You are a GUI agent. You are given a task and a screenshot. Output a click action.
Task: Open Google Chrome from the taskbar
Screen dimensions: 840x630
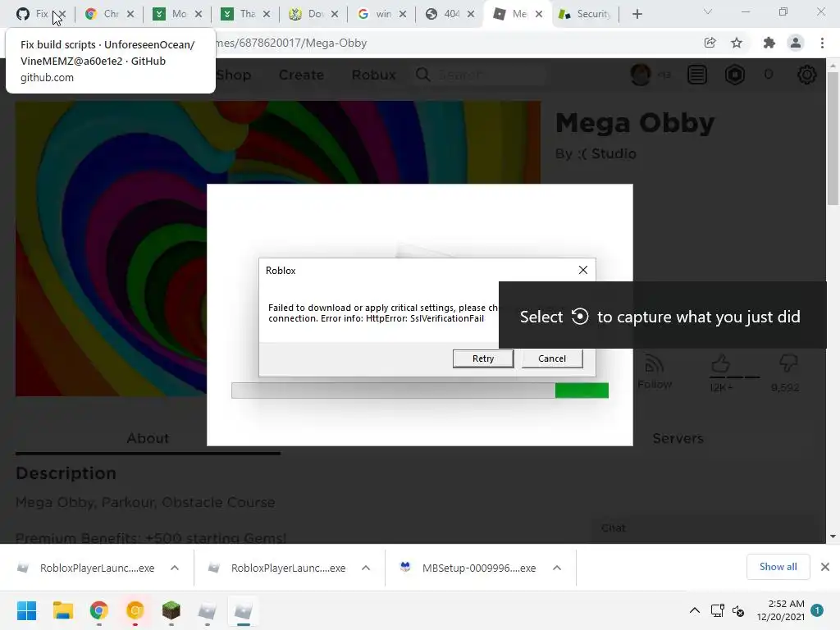coord(99,610)
